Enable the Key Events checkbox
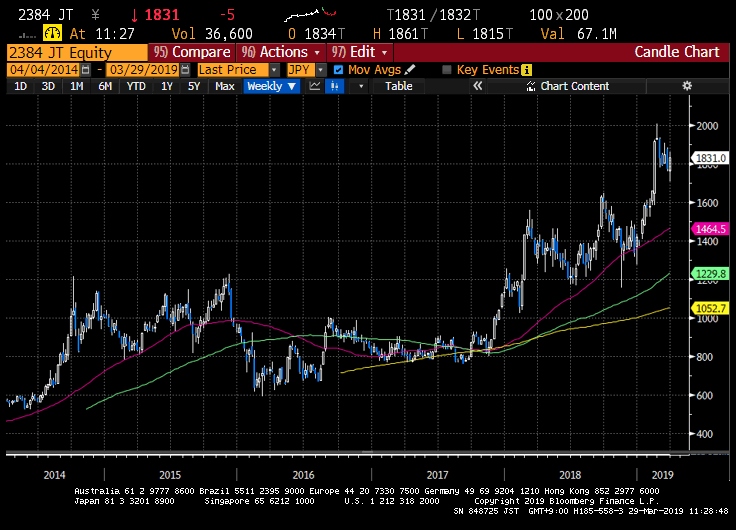Viewport: 736px width, 530px height. (x=447, y=70)
